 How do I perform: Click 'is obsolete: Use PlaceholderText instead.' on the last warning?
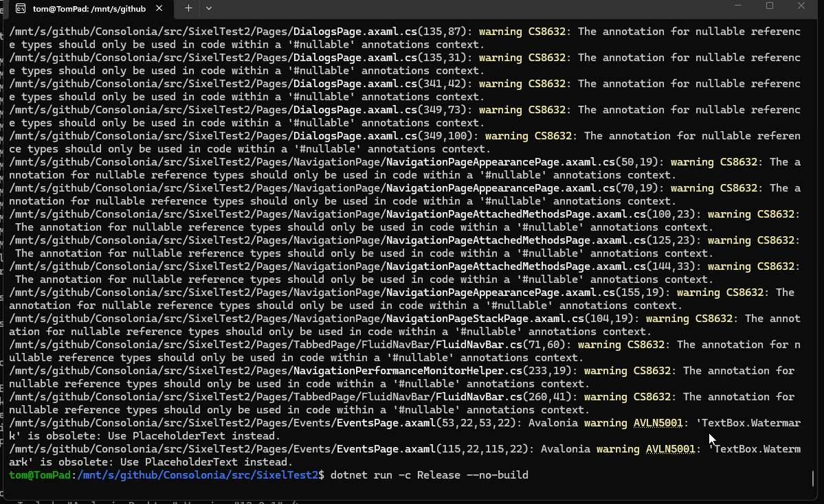(x=166, y=463)
